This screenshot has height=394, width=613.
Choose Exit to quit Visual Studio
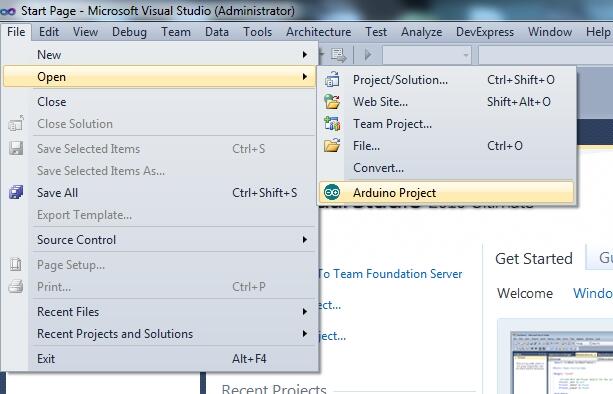159,358
